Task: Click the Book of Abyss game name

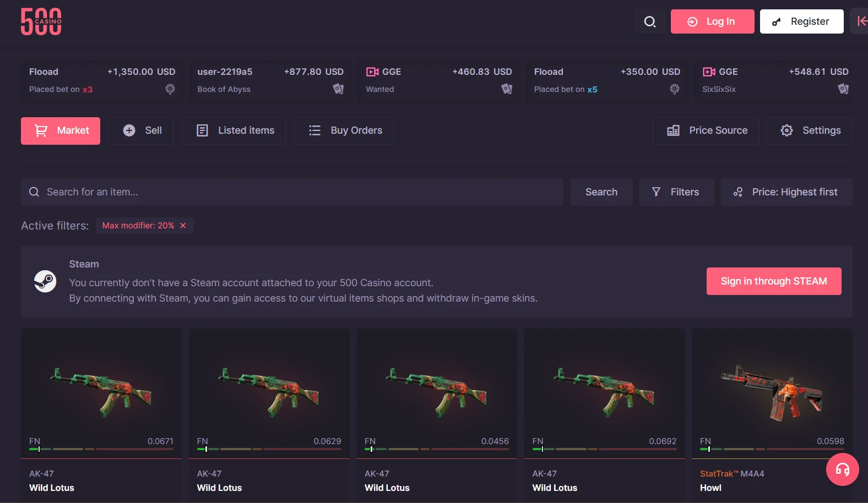Action: click(x=224, y=89)
